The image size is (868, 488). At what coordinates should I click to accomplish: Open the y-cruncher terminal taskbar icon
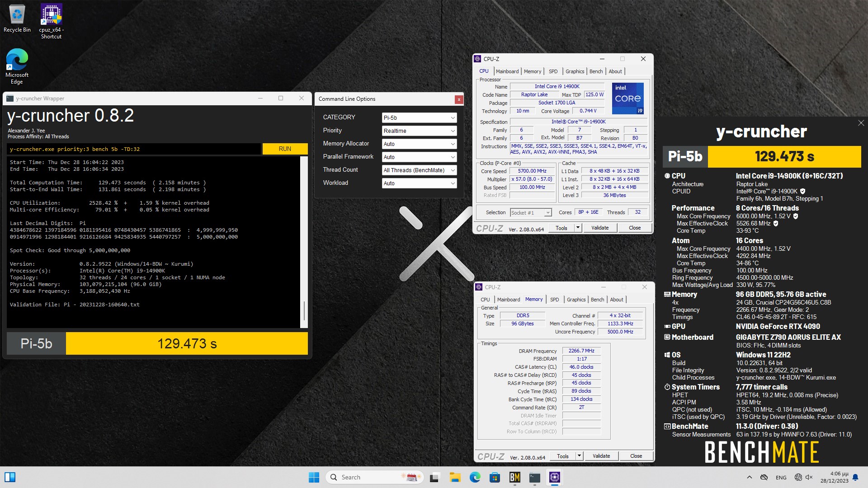click(534, 477)
